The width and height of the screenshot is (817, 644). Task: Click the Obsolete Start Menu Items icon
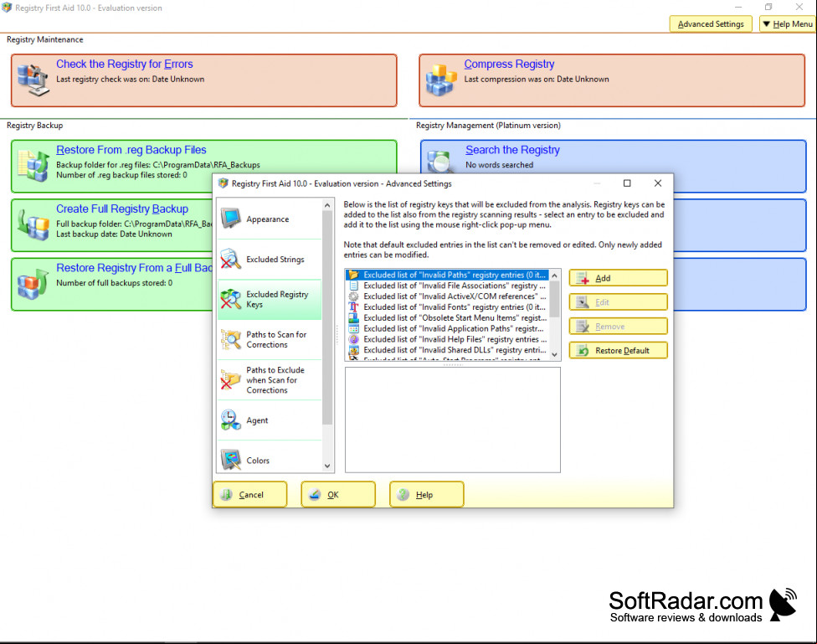pyautogui.click(x=354, y=317)
